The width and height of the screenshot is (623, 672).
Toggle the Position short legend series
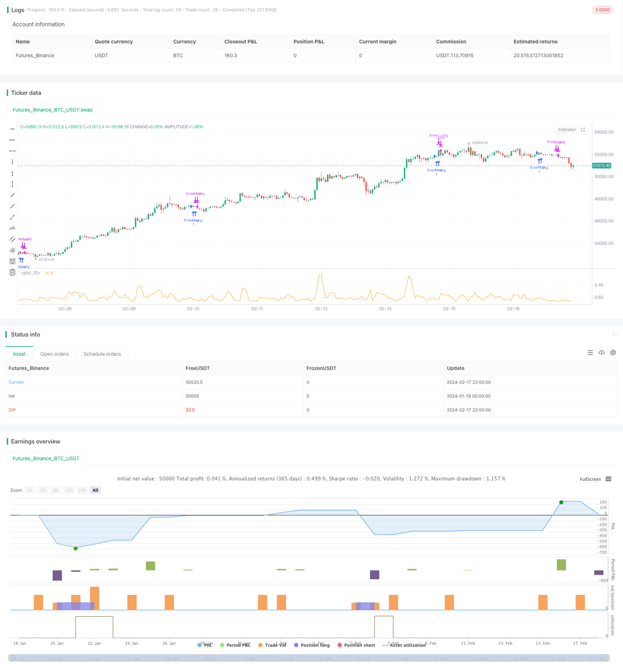357,645
